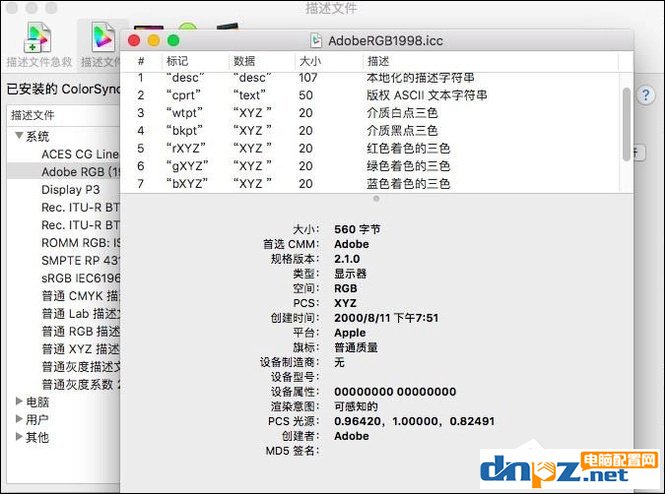Select tag row 3 "wtpt"

(371, 113)
